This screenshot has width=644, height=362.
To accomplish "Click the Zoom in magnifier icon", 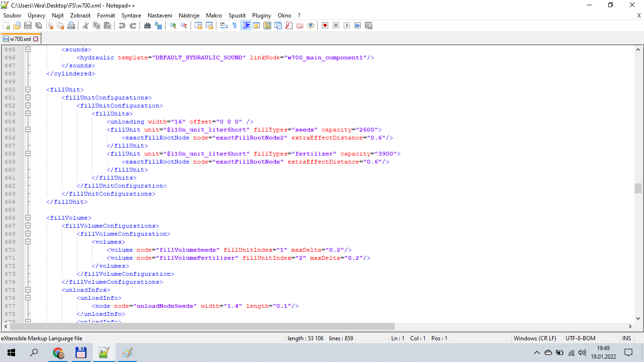I will click(x=173, y=25).
